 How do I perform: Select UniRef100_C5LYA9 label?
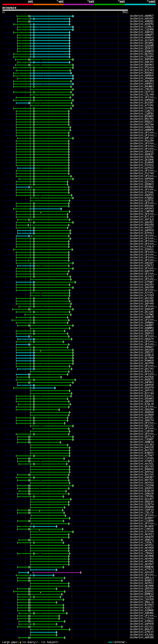(x=142, y=95)
